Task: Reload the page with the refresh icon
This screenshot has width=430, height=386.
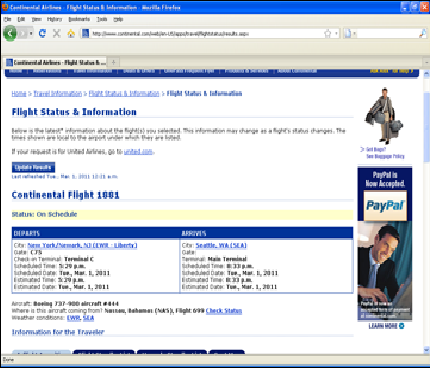Action: click(x=42, y=33)
